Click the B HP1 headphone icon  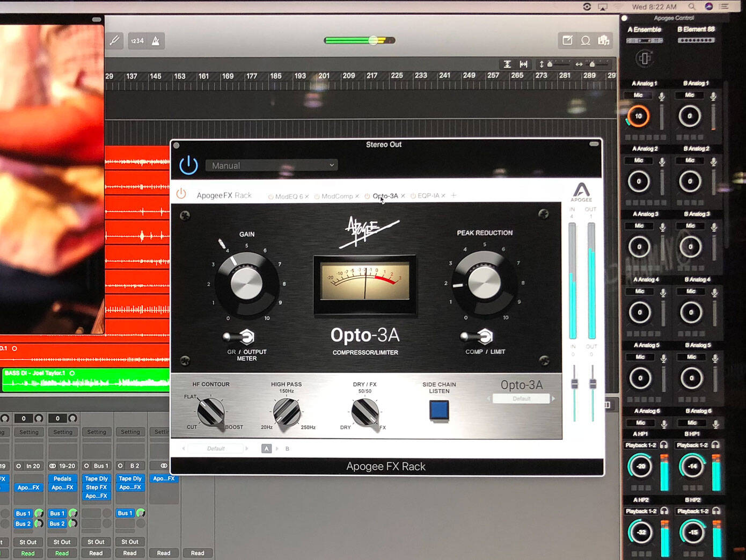(x=715, y=445)
